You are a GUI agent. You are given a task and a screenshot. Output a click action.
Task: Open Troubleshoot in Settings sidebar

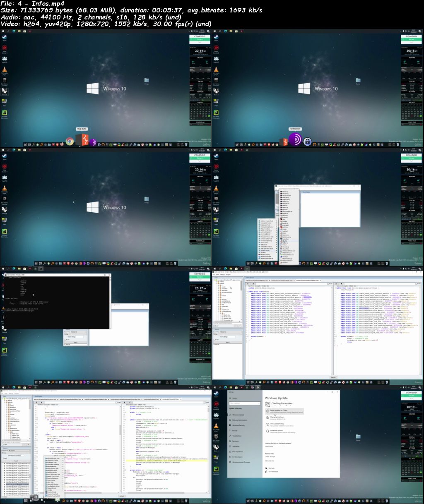click(x=236, y=436)
